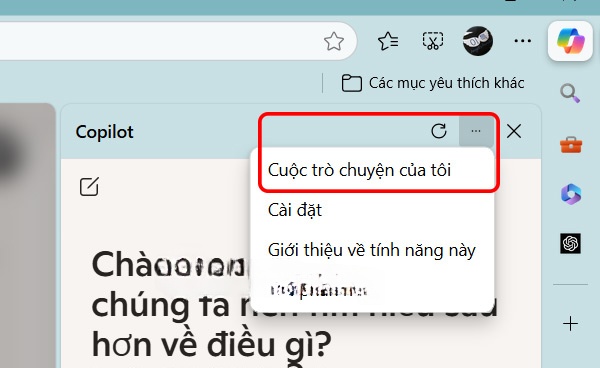The image size is (600, 368).
Task: Close the Copilot pane
Action: [514, 131]
